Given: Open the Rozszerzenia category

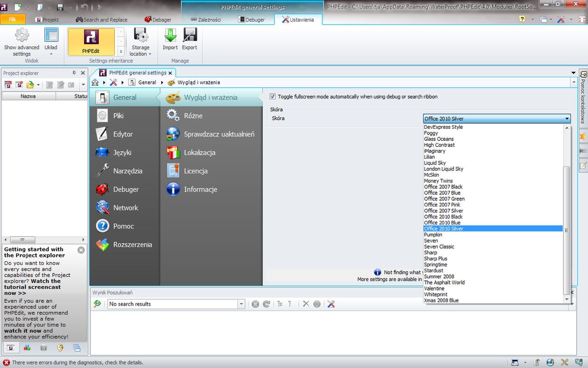Looking at the screenshot, I should click(x=124, y=244).
